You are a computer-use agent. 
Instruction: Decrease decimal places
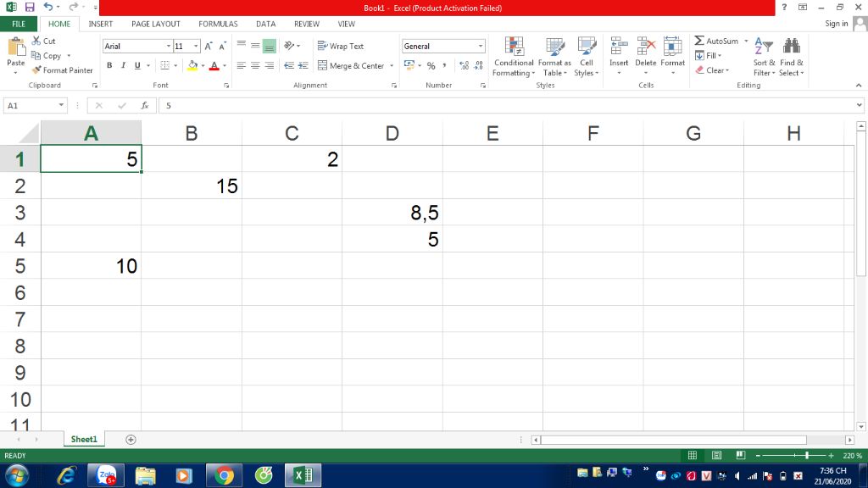pos(478,65)
